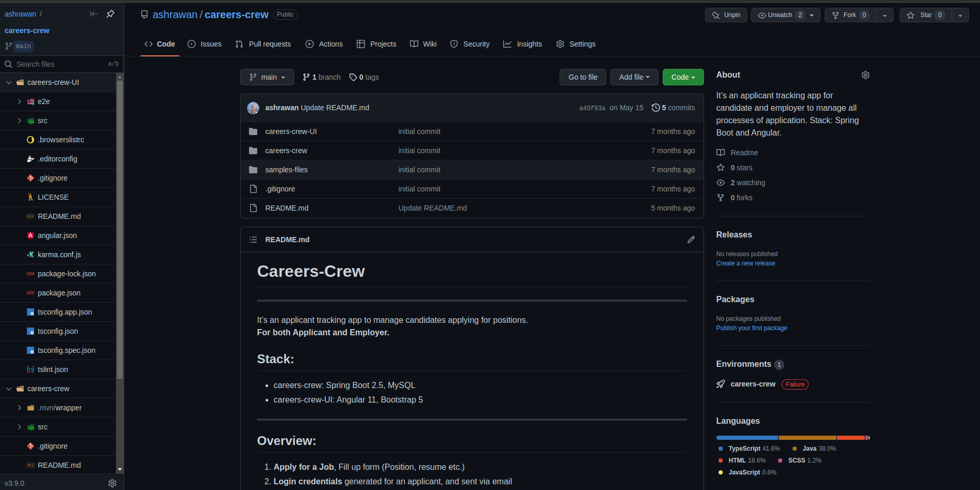Toggle Star on the repository
Image resolution: width=980 pixels, height=490 pixels.
pos(926,15)
